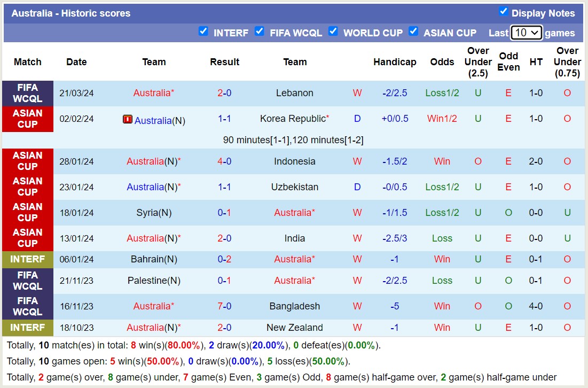Screen dimensions: 588x388
Task: Click the FIFA WCQL badge for 21/03/24
Action: pos(28,93)
